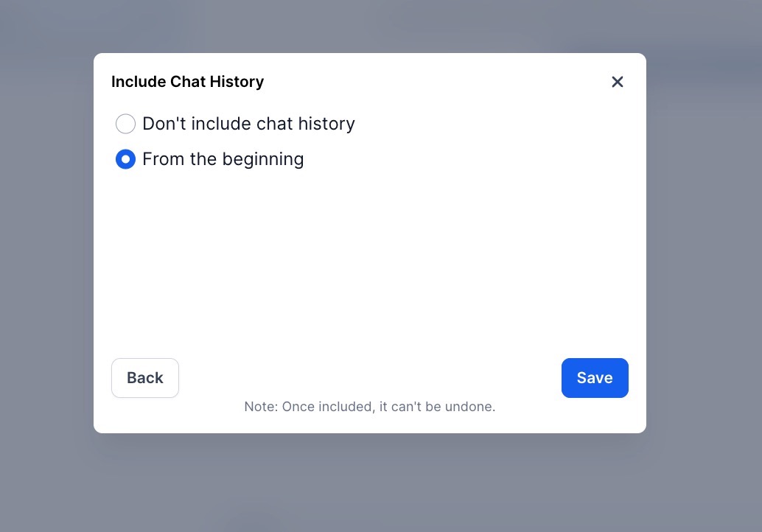Save the chat history setting
Image resolution: width=762 pixels, height=532 pixels.
point(595,378)
